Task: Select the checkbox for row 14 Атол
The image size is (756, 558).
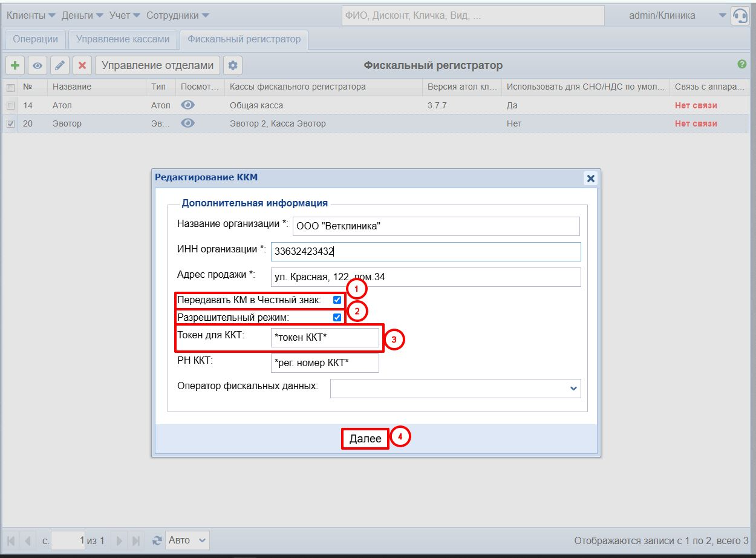Action: pos(10,105)
